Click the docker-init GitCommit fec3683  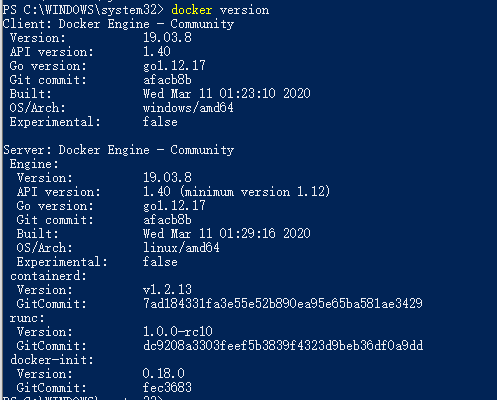tap(167, 387)
